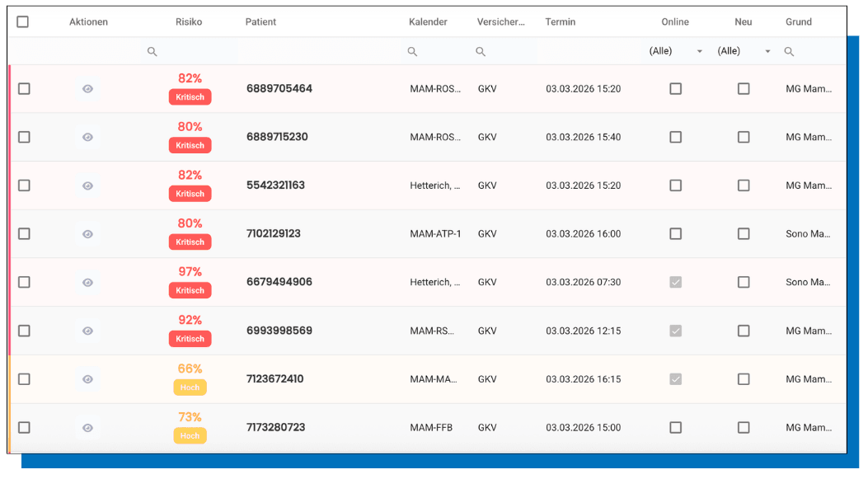Select the row checkbox for patient 6993998569
Screen dimensions: 868x479
pyautogui.click(x=24, y=331)
